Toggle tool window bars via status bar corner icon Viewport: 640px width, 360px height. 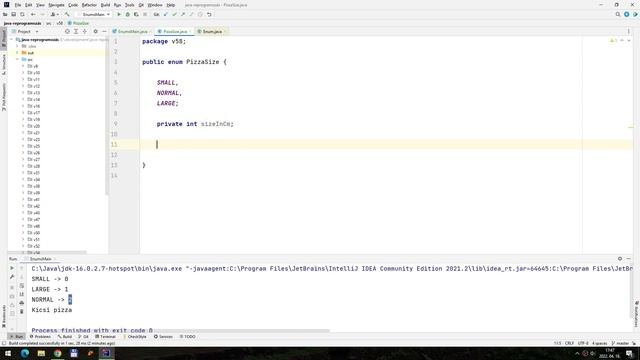tap(4, 343)
